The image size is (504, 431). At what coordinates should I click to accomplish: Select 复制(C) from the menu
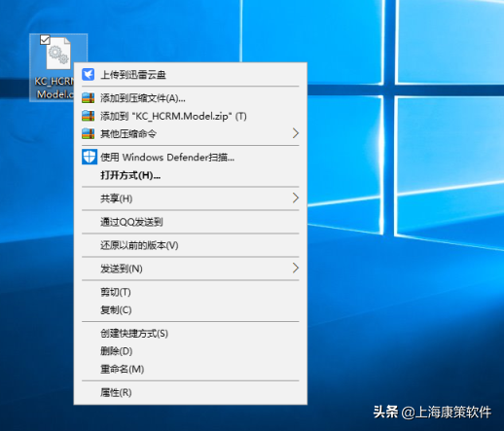[x=191, y=309]
